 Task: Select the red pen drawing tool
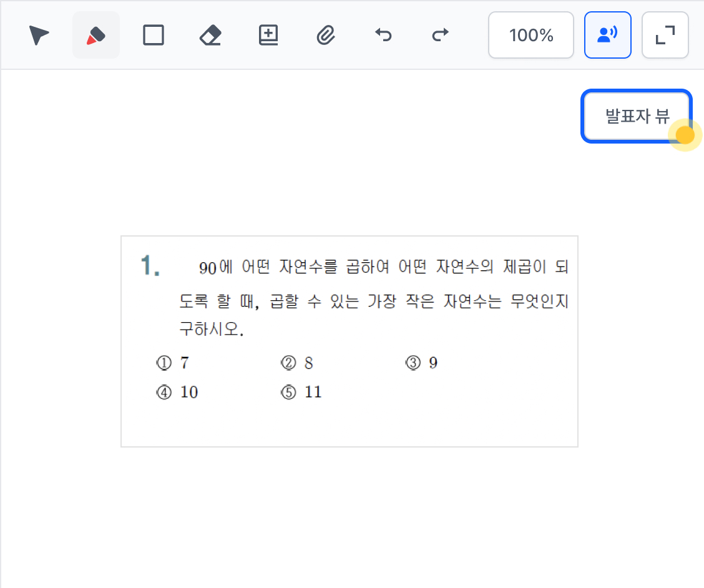point(96,35)
